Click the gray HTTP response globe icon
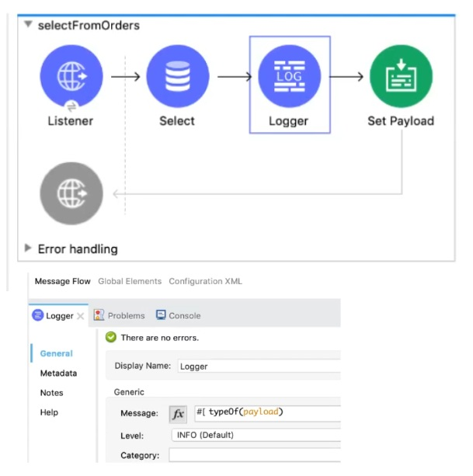The width and height of the screenshot is (473, 476). pyautogui.click(x=71, y=193)
